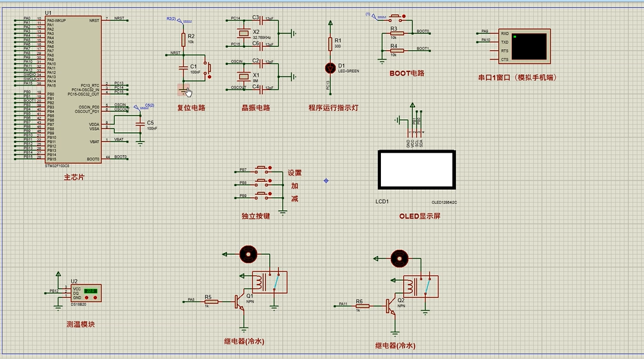Viewport: 644px width, 359px height.
Task: Click the NRST pin label on U1
Action: point(94,20)
